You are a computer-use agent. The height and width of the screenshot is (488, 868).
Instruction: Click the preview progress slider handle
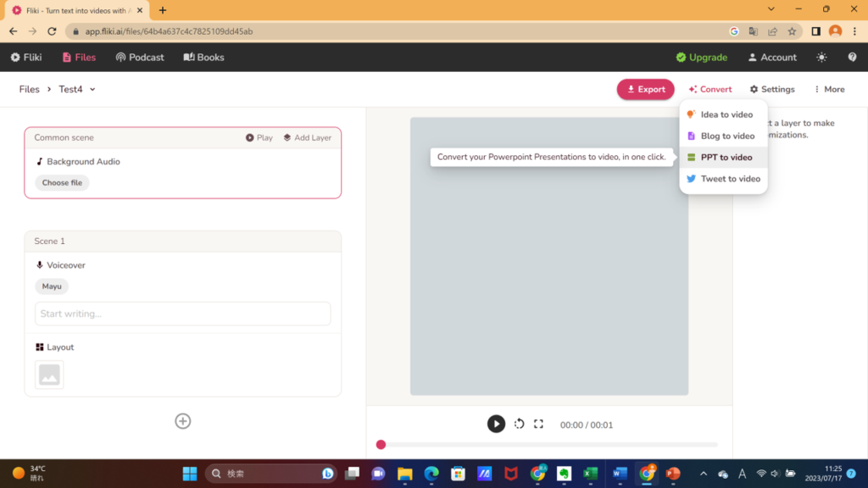pyautogui.click(x=381, y=444)
